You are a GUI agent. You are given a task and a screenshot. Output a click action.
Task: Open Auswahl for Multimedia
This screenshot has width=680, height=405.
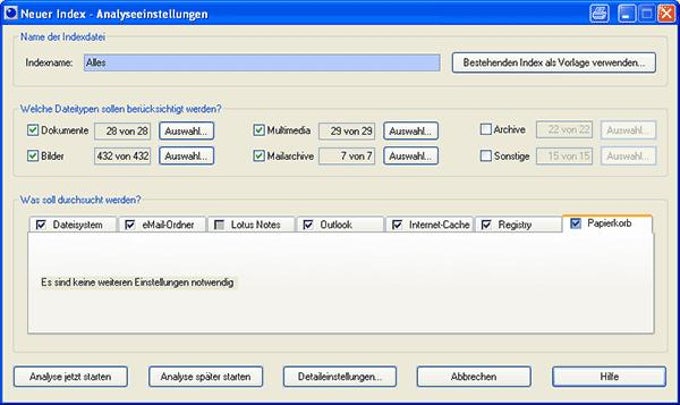click(411, 131)
